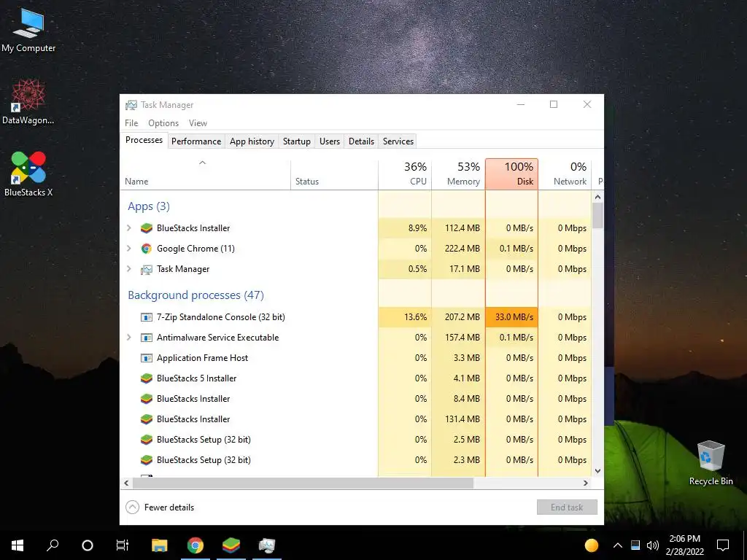Click the BlueStacks Installer 131.4 MB row icon
The height and width of the screenshot is (560, 747).
click(146, 419)
